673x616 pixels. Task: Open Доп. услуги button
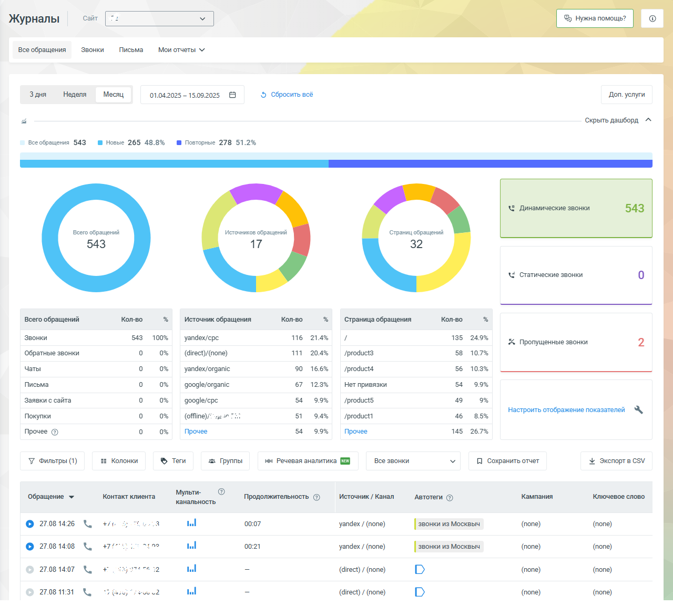(x=627, y=95)
